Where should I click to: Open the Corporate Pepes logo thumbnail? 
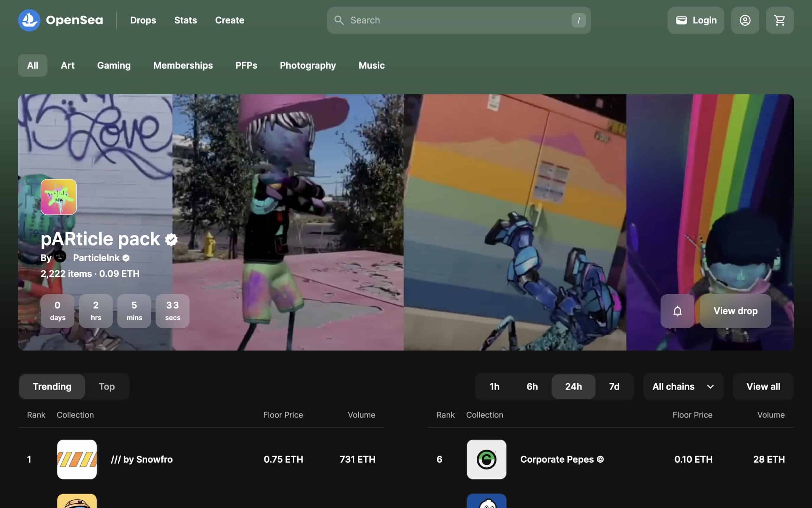pos(486,459)
